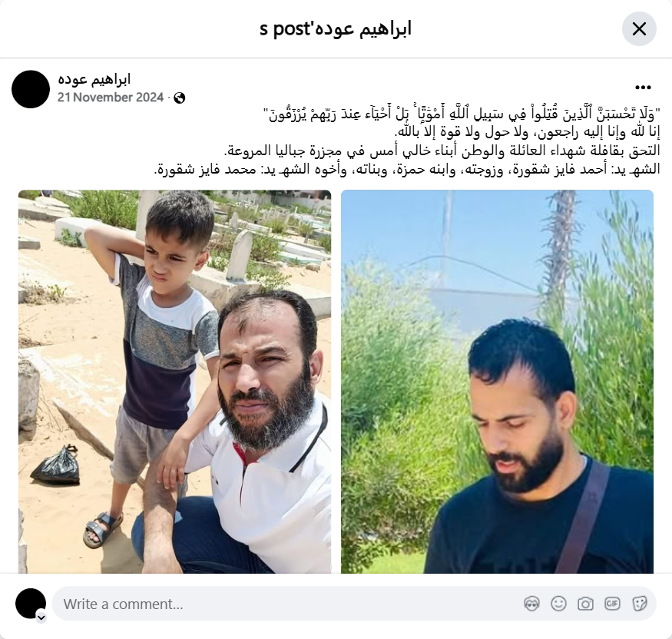Click the dialog title ابراهيم عوده's post
The height and width of the screenshot is (639, 672).
[x=336, y=29]
